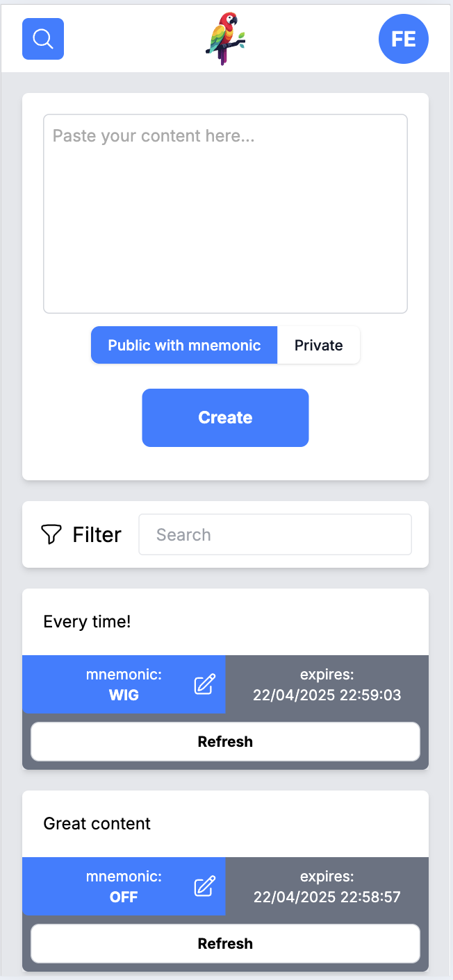This screenshot has width=453, height=980.
Task: Refresh the 'Great content' paste
Action: [x=225, y=943]
